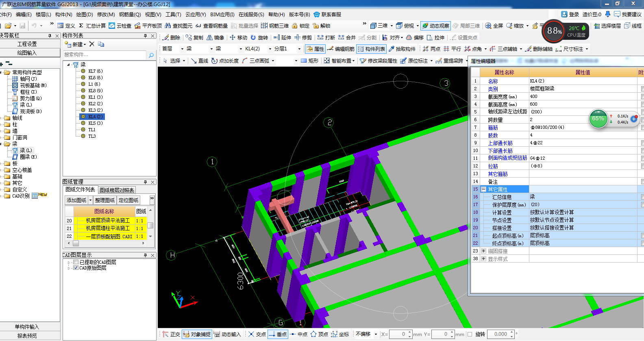Click the 汇总计算 (sum calculate) icon
The image size is (644, 341).
pos(92,26)
